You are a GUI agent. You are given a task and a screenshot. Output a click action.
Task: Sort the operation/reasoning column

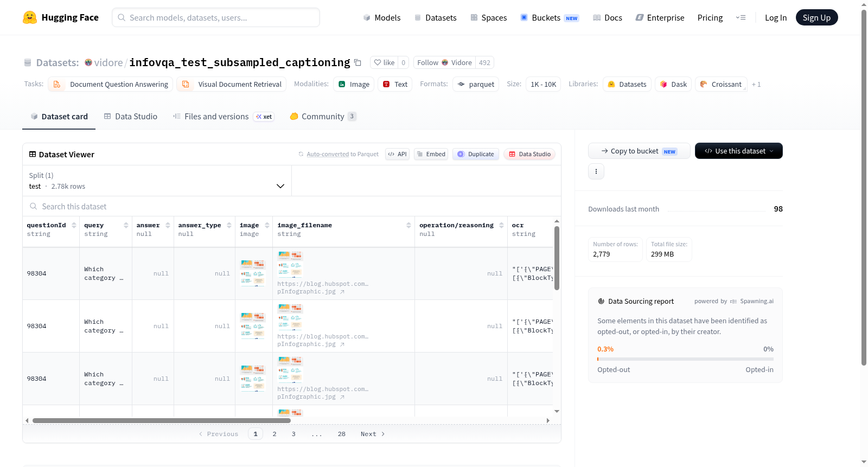(501, 225)
